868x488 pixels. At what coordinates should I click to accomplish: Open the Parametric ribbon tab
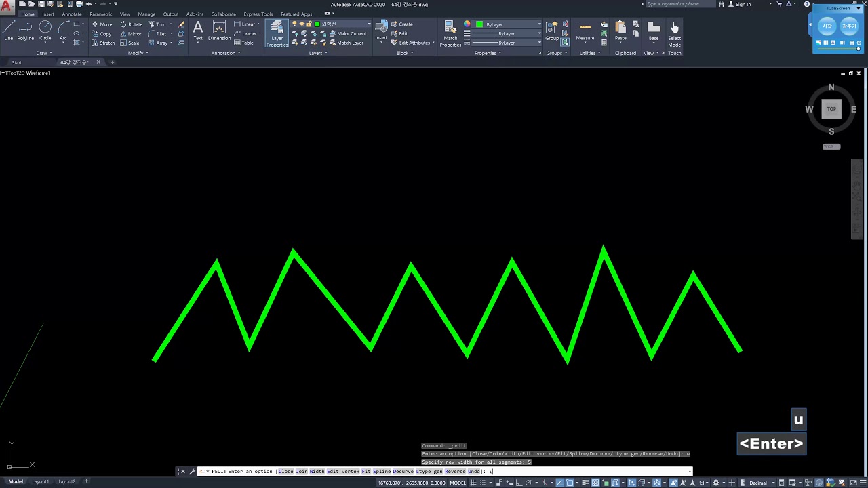click(x=101, y=14)
